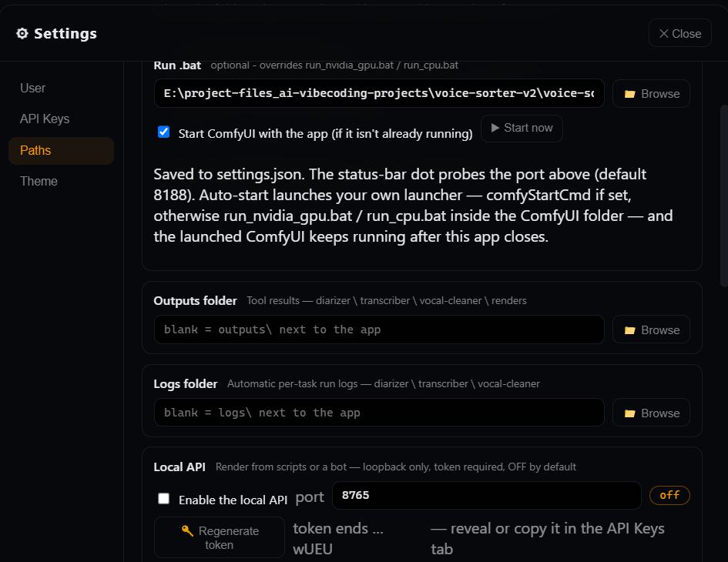Click 'Saved to settings.json' help paragraph
This screenshot has width=728, height=562.
413,205
